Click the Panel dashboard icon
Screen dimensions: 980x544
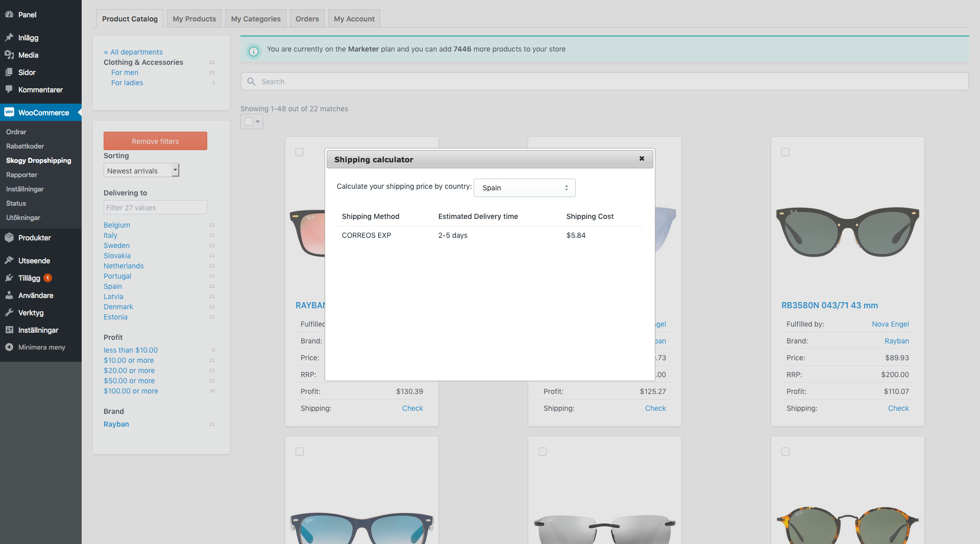point(9,14)
